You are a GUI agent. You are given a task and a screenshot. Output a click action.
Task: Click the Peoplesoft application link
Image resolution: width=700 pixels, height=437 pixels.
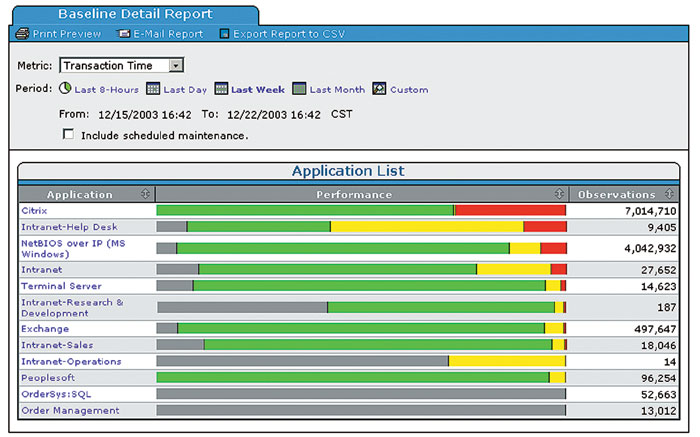click(x=48, y=378)
